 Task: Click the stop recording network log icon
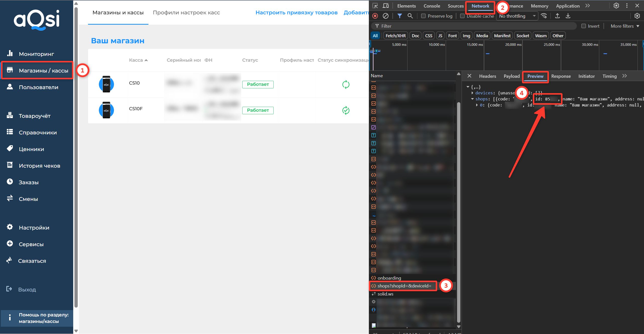[x=375, y=16]
